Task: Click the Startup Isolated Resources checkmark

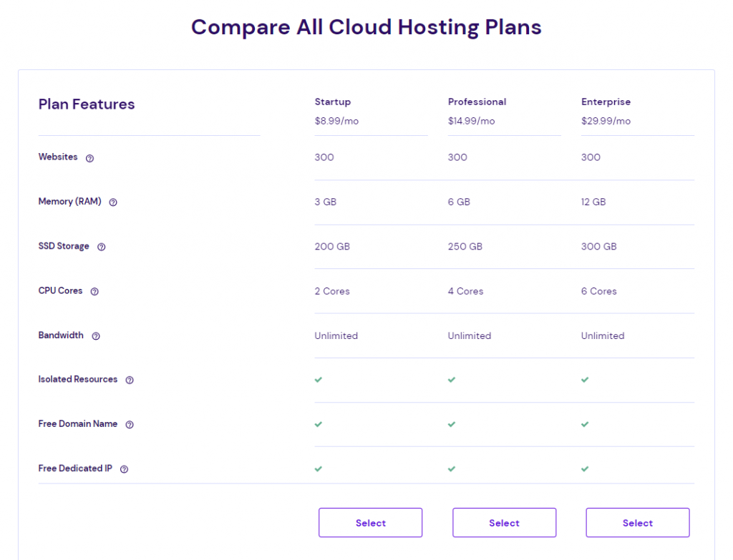Action: tap(319, 380)
